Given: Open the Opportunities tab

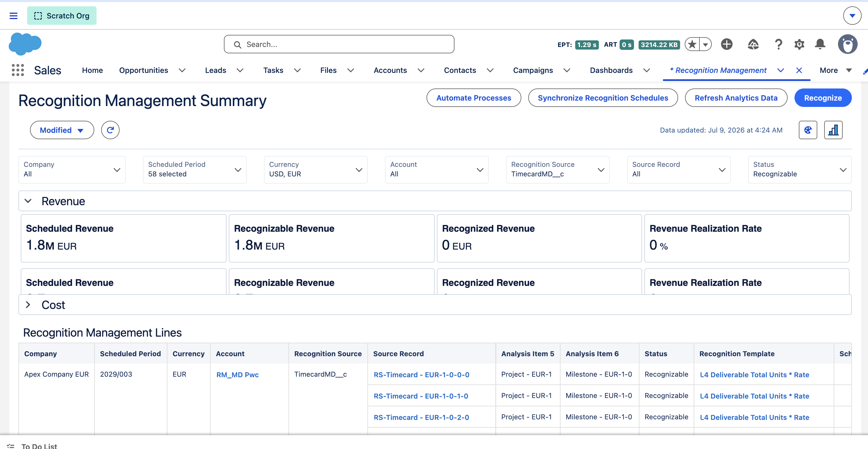Looking at the screenshot, I should coord(144,70).
